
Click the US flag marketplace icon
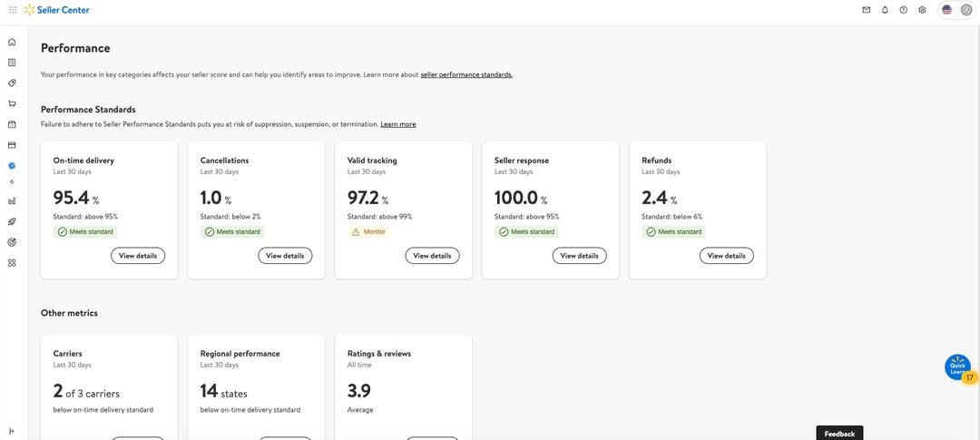point(946,10)
